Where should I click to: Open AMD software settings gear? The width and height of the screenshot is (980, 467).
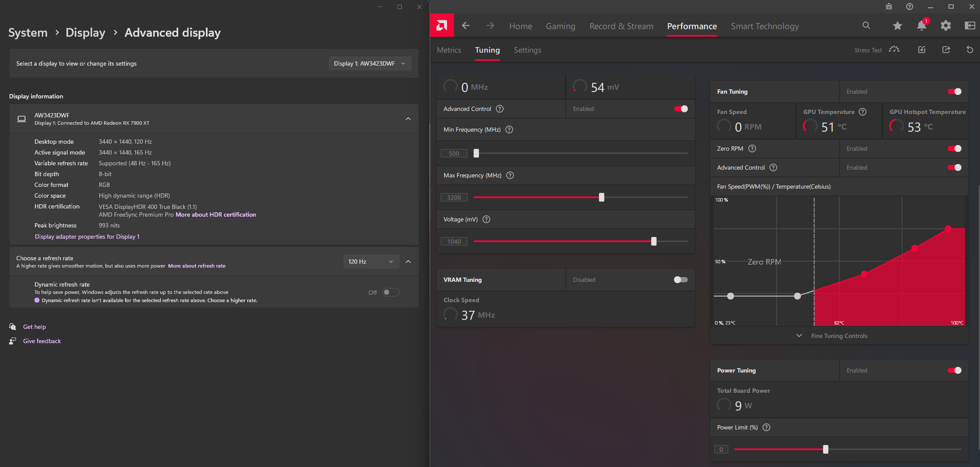point(945,26)
